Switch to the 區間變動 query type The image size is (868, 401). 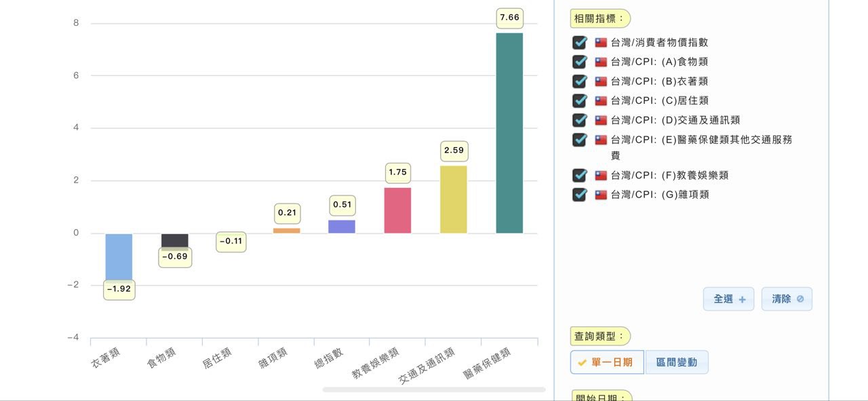click(x=676, y=362)
